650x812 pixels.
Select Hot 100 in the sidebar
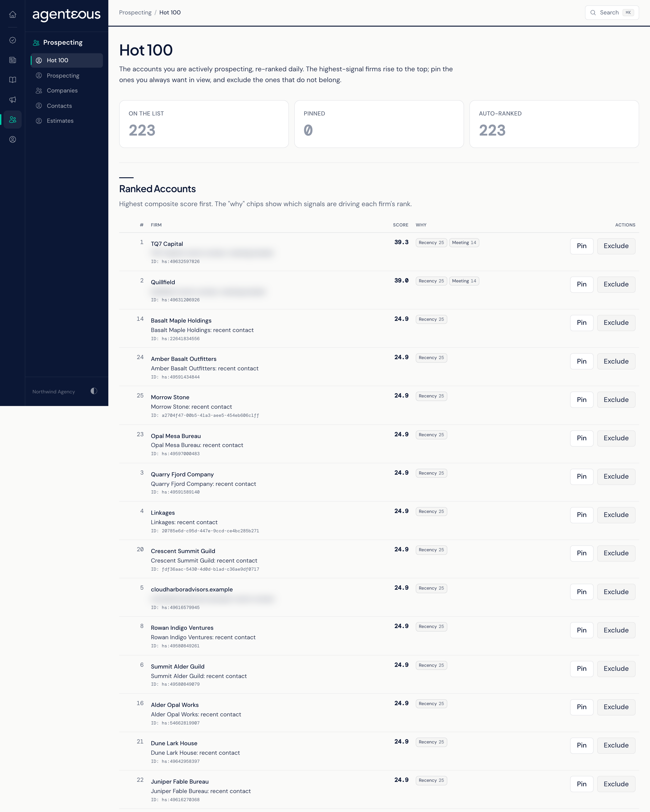(67, 60)
